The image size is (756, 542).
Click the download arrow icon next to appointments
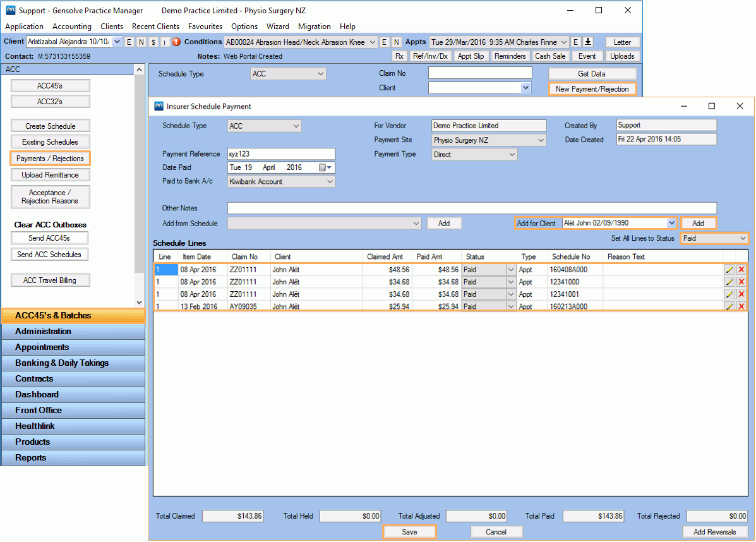[588, 42]
